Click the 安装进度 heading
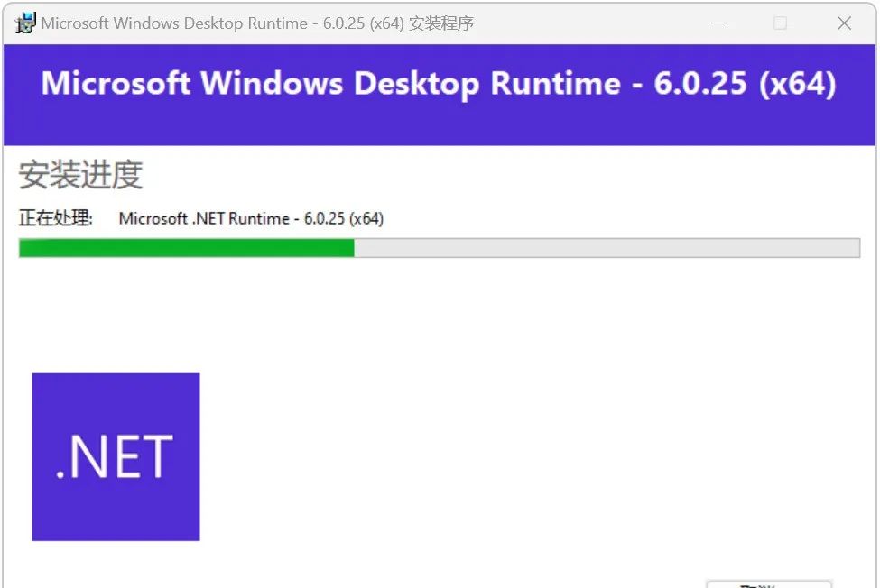 pyautogui.click(x=81, y=175)
